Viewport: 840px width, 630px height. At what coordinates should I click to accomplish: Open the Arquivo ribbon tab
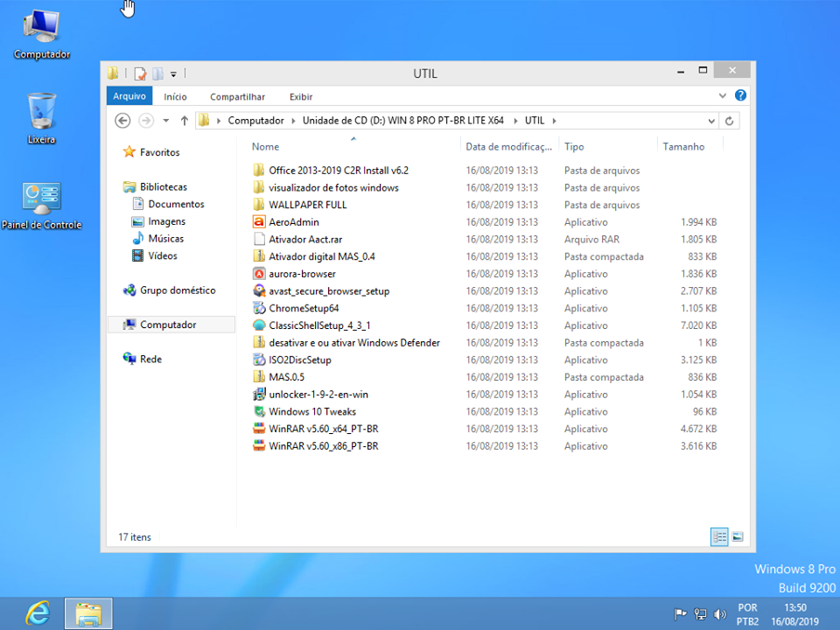(x=129, y=96)
